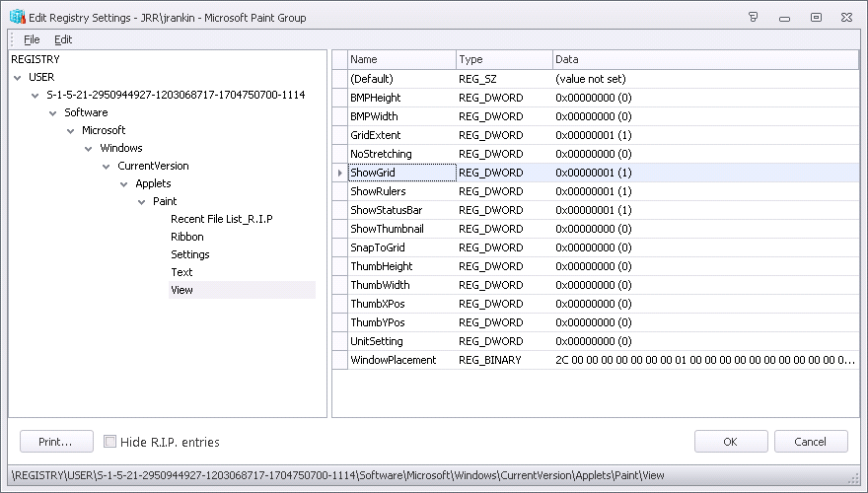Screen dimensions: 868x493
Task: Collapse the Paint tree node
Action: [x=142, y=201]
